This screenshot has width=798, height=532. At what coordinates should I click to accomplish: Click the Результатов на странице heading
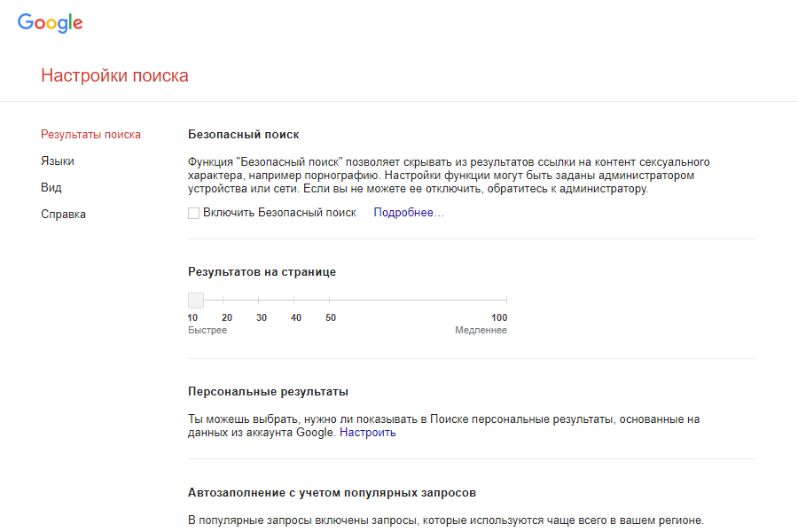262,272
